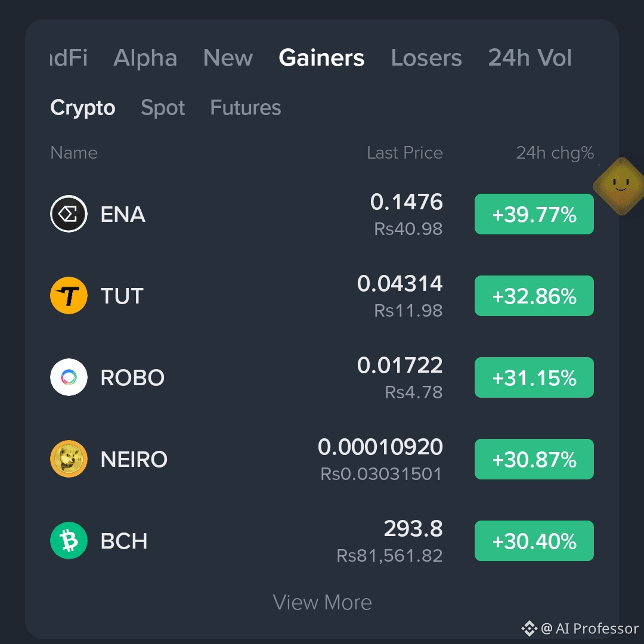
Task: Sort by the Last Price column header
Action: (x=404, y=153)
